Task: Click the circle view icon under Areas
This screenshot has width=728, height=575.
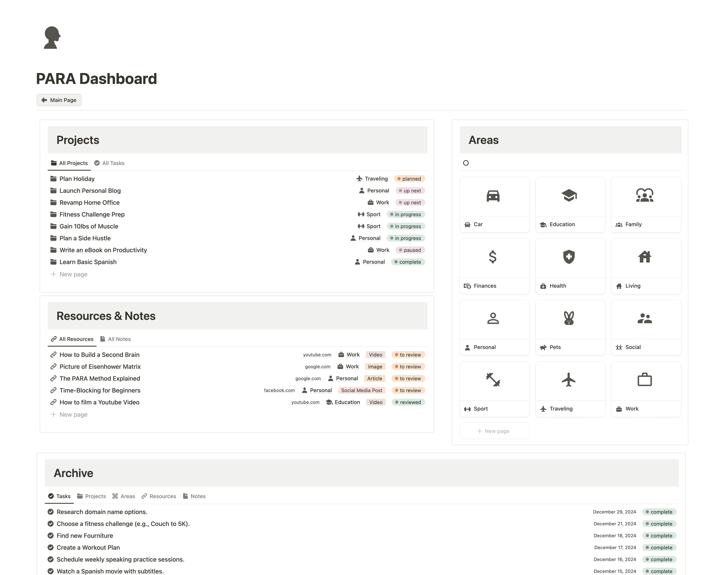Action: coord(466,163)
